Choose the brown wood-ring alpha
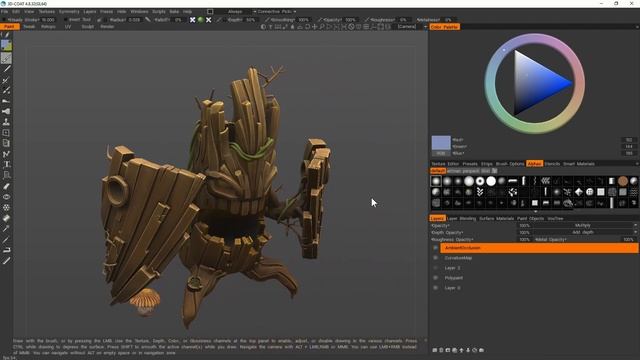The image size is (640, 360). click(622, 181)
